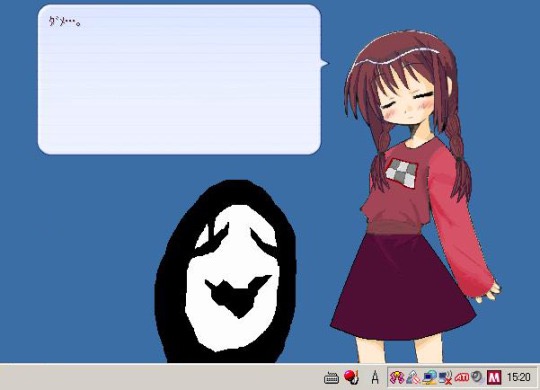Click the black mascot's jagged mouth
This screenshot has height=390, width=540.
[x=238, y=296]
